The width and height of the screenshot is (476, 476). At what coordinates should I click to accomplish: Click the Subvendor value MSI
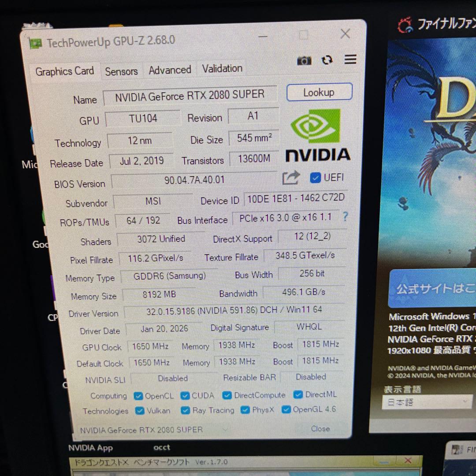point(153,201)
